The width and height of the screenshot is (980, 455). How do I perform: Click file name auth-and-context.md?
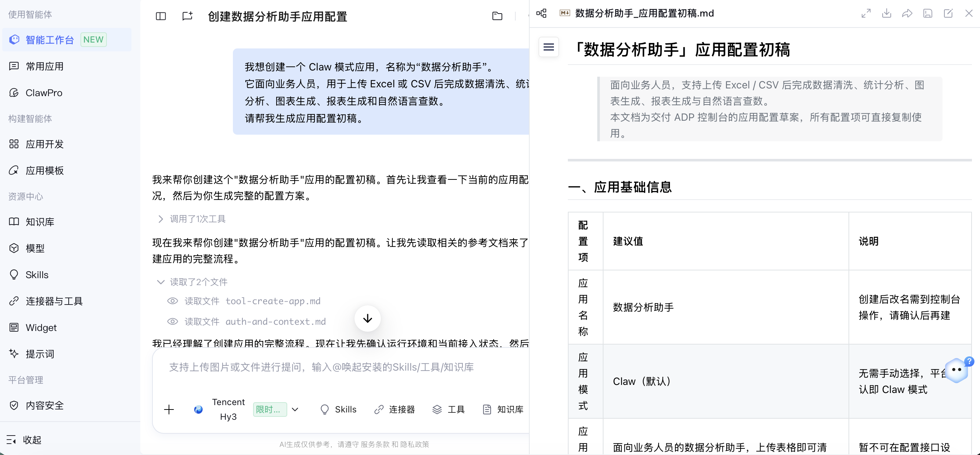(275, 321)
